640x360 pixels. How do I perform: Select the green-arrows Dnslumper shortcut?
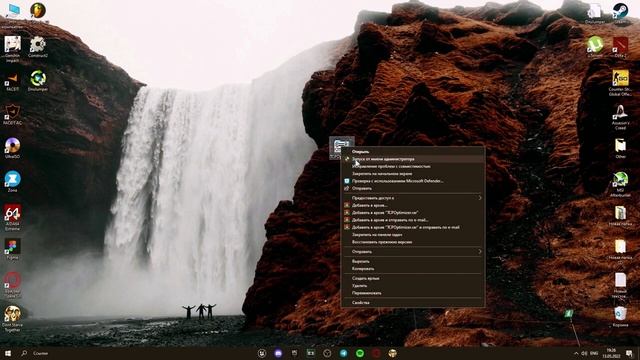(x=38, y=80)
